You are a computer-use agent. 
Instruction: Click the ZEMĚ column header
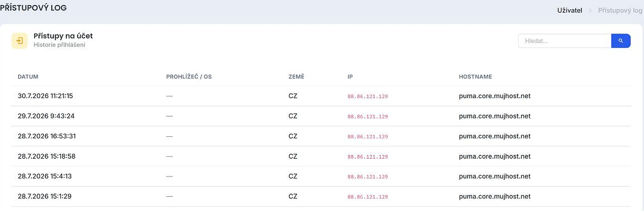coord(296,77)
